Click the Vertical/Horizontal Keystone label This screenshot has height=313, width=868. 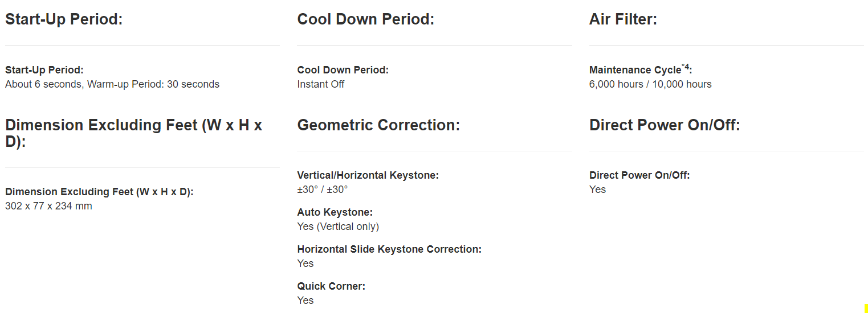pyautogui.click(x=368, y=175)
